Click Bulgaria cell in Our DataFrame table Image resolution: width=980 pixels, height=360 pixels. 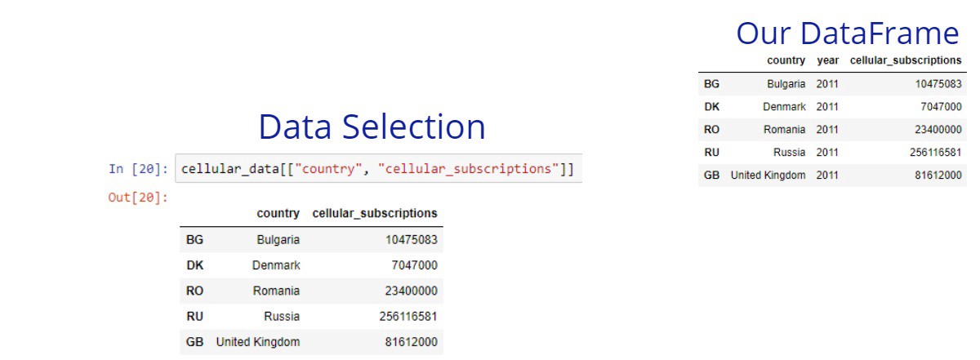click(x=786, y=83)
